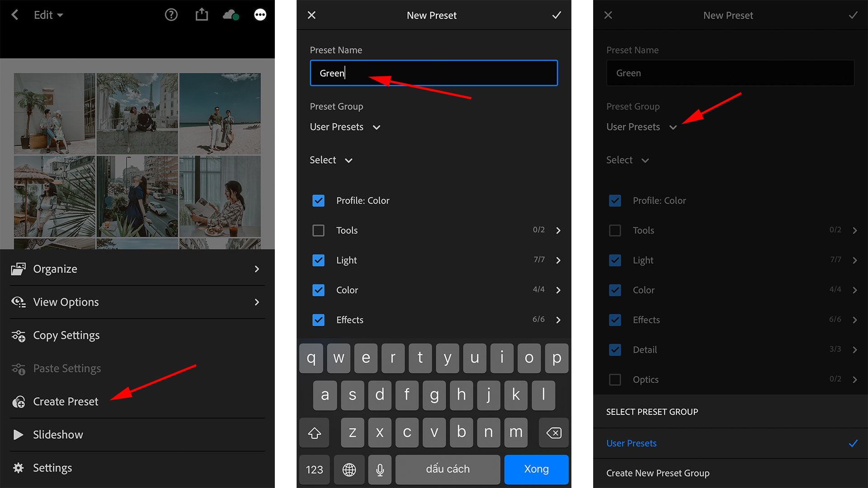Click the Organize panel icon

click(19, 269)
